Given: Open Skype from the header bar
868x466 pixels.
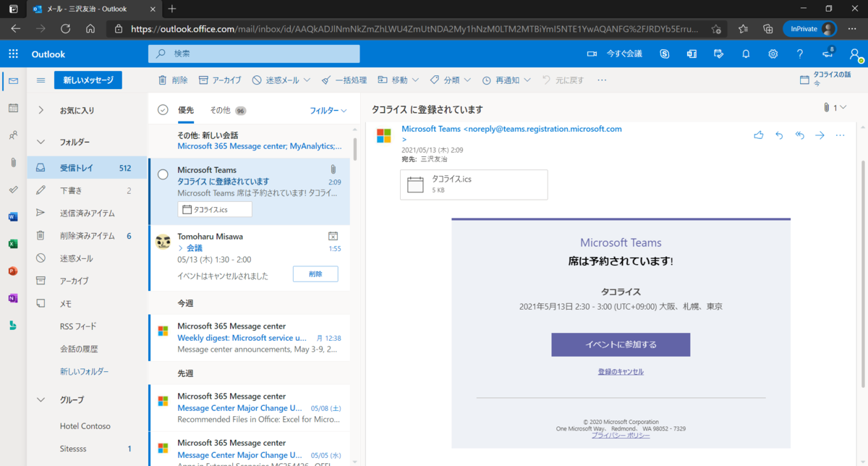Looking at the screenshot, I should pos(665,54).
